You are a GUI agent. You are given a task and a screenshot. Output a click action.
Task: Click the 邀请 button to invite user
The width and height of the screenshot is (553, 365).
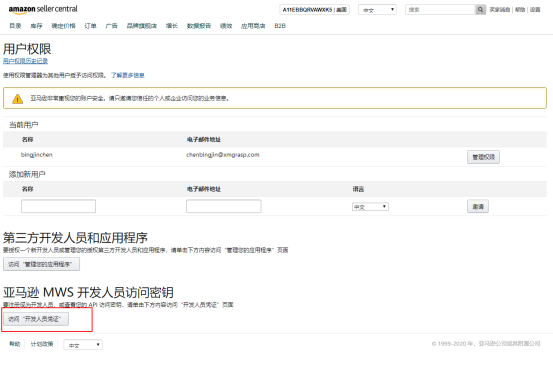click(478, 206)
